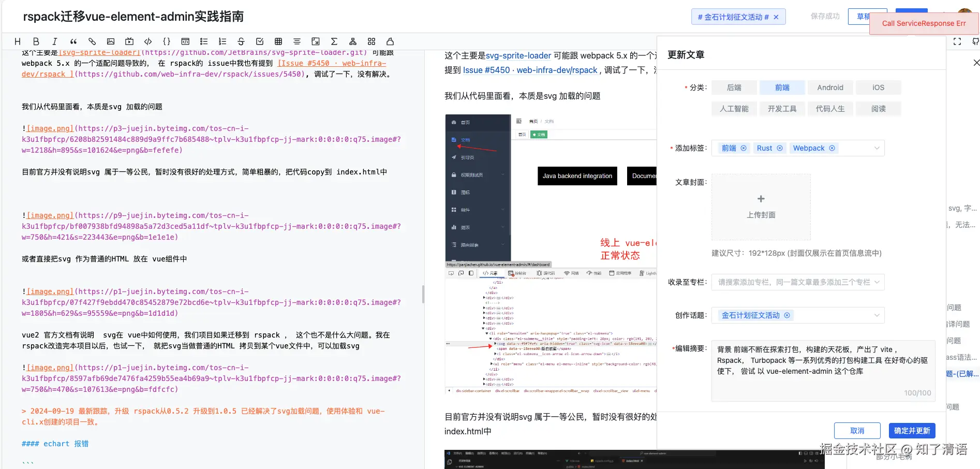Screen dimensions: 980x469
Task: Insert a code block
Action: [x=148, y=41]
